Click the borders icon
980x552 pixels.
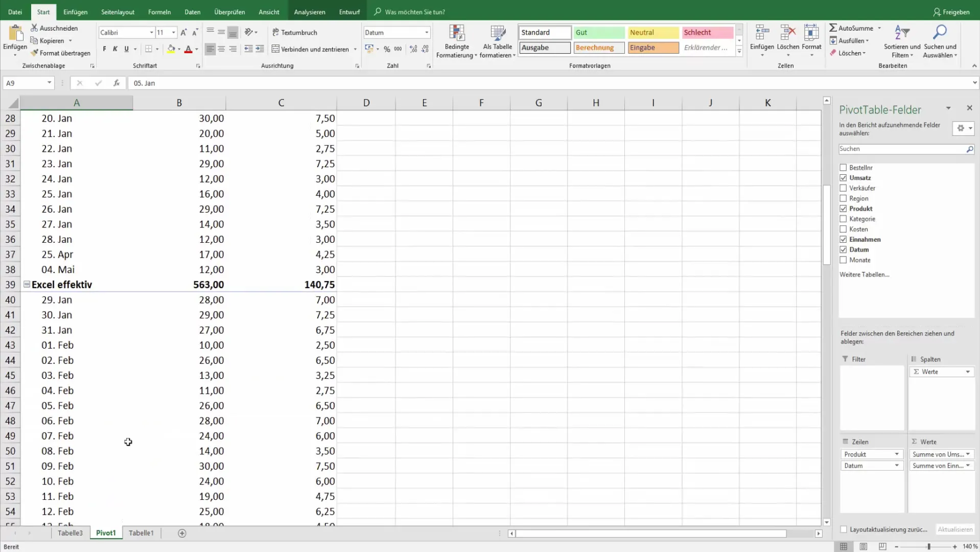coord(149,49)
